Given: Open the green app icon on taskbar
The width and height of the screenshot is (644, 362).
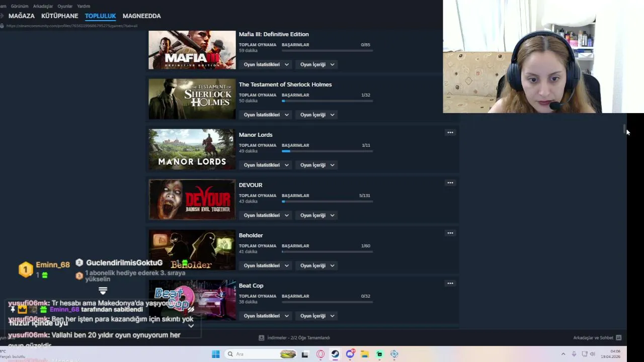Looking at the screenshot, I should pos(379,354).
